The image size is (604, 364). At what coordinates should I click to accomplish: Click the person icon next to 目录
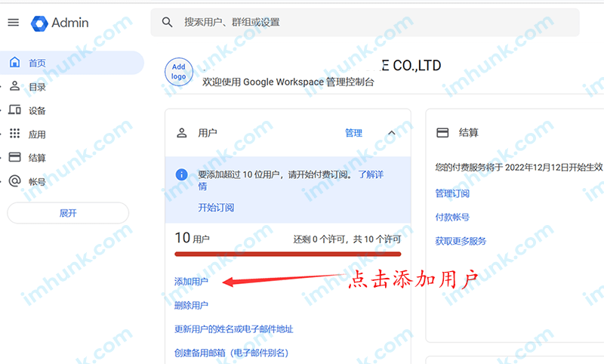click(x=14, y=86)
